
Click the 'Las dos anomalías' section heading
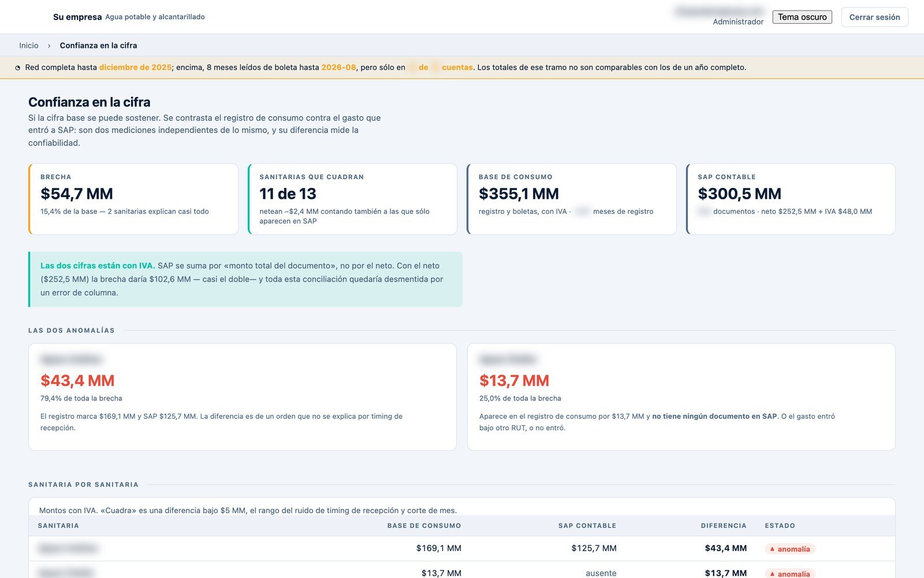72,331
